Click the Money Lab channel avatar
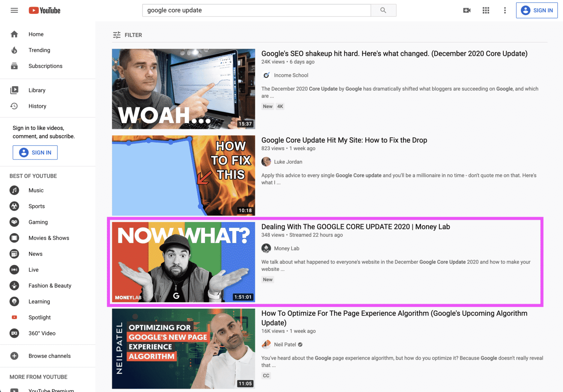 pos(266,248)
